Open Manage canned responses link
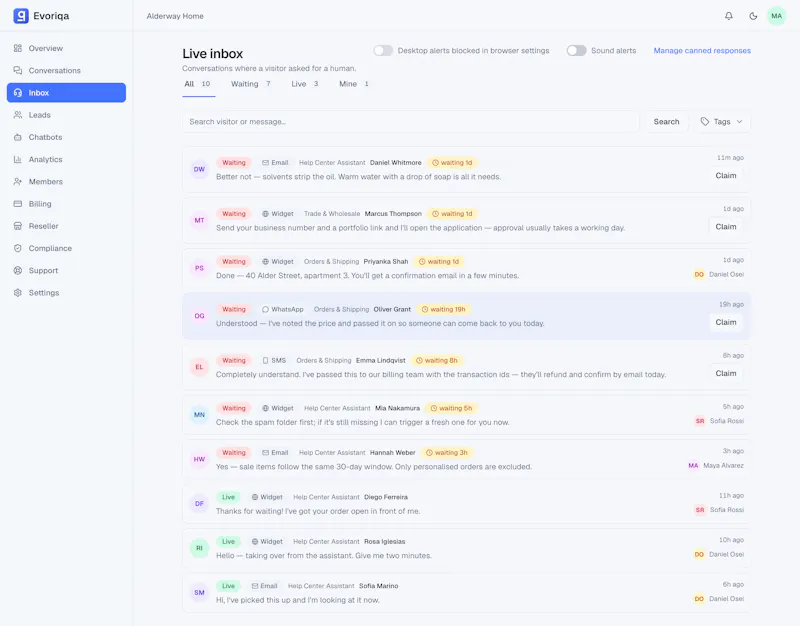The width and height of the screenshot is (800, 626). click(x=702, y=51)
